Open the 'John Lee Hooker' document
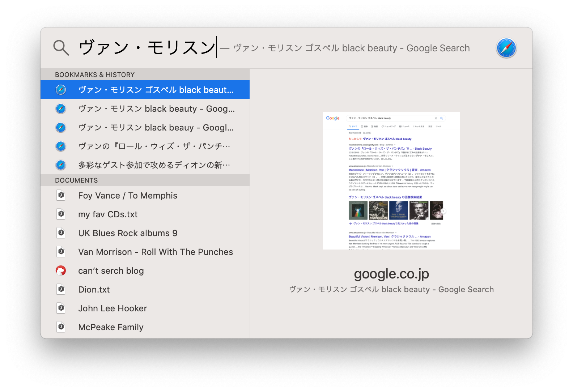The width and height of the screenshot is (573, 392). [x=145, y=308]
